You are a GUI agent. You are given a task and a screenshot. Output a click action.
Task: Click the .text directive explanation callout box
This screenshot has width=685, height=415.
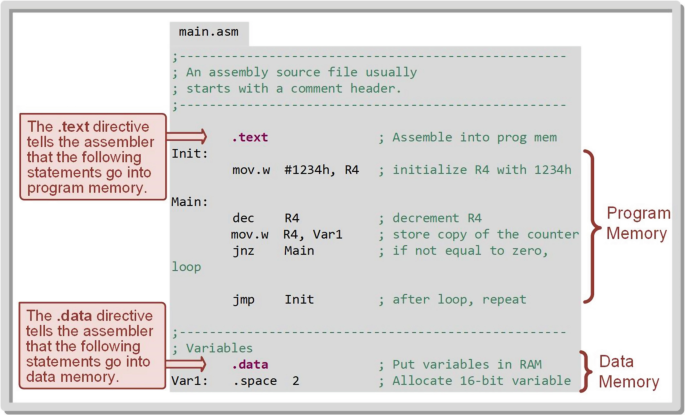[93, 157]
